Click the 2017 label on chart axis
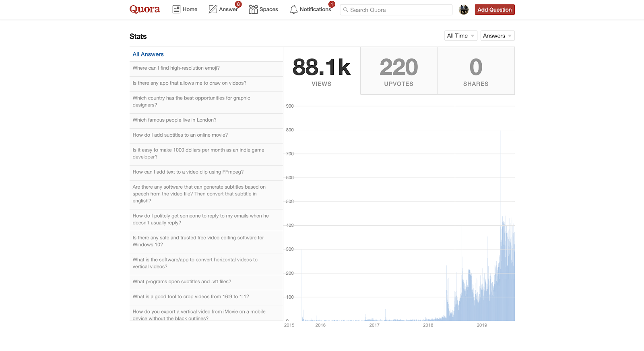The height and width of the screenshot is (351, 644). tap(374, 325)
